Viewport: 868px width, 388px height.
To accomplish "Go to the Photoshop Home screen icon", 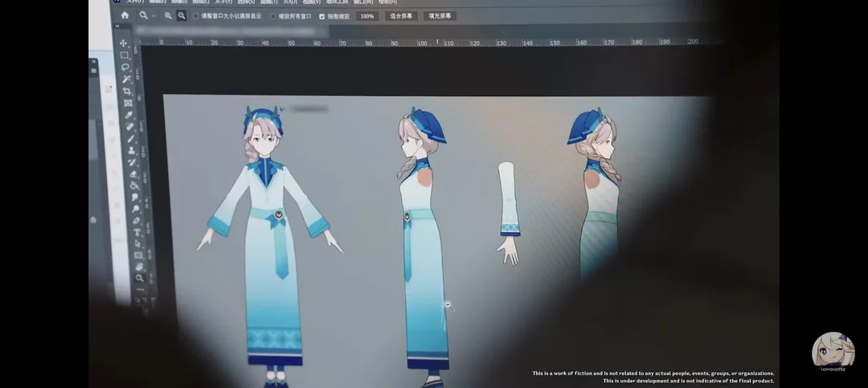I will click(125, 15).
